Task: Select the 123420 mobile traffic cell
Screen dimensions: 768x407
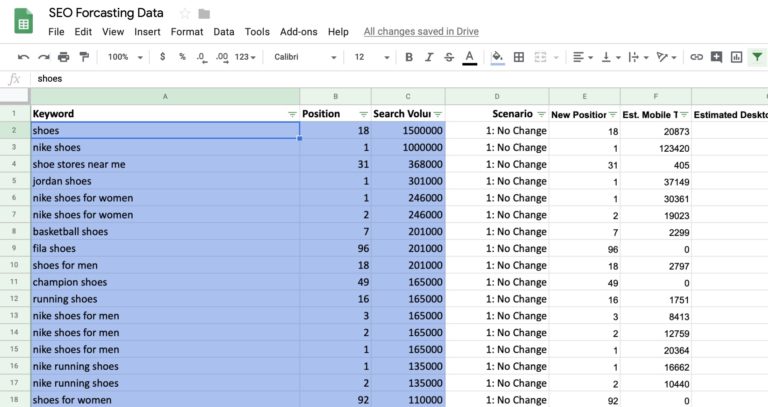Action: 656,148
